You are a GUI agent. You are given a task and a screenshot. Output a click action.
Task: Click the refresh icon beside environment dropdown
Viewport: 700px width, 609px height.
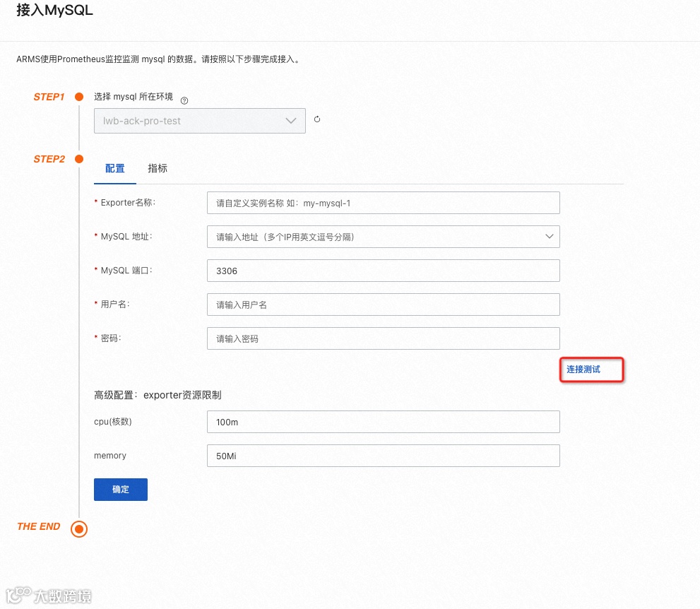tap(317, 119)
